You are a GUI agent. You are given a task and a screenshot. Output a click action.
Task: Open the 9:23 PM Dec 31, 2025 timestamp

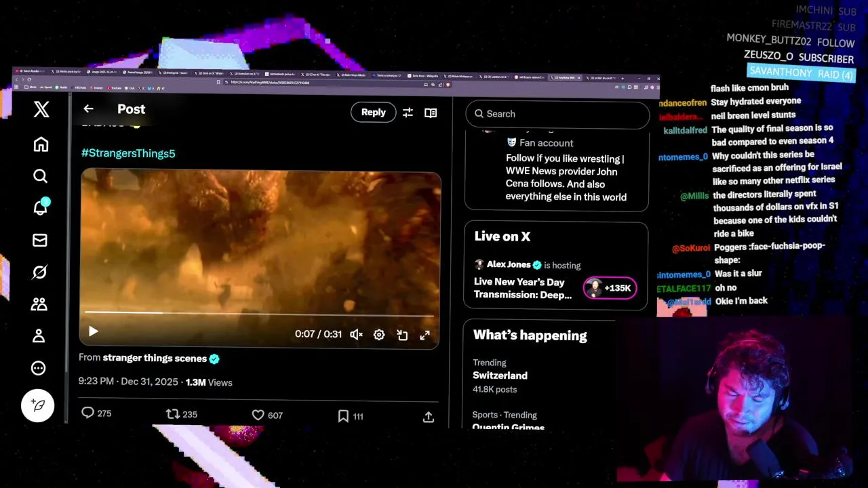[x=128, y=382]
